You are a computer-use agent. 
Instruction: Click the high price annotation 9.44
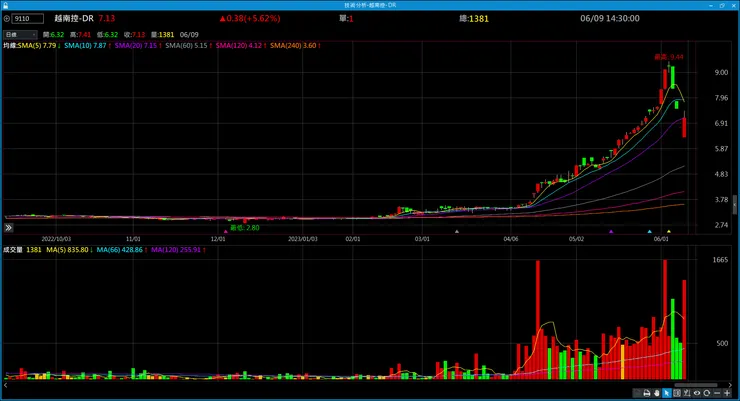(669, 57)
